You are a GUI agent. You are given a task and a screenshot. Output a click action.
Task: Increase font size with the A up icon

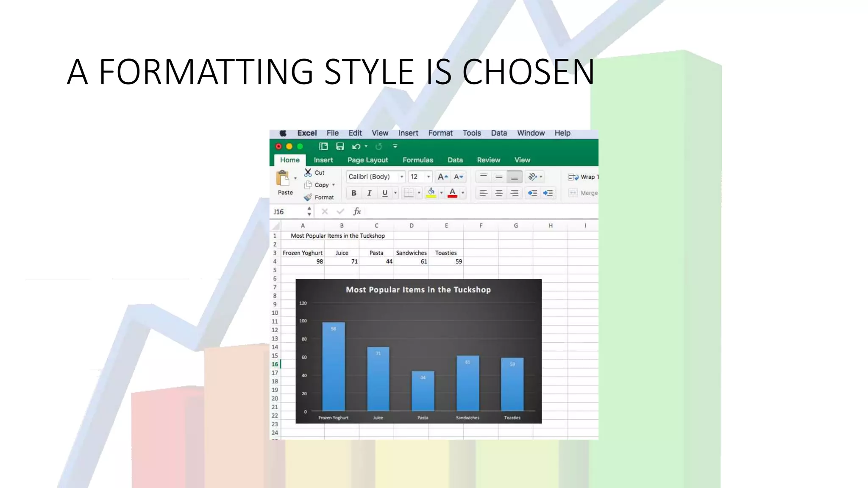pyautogui.click(x=442, y=177)
